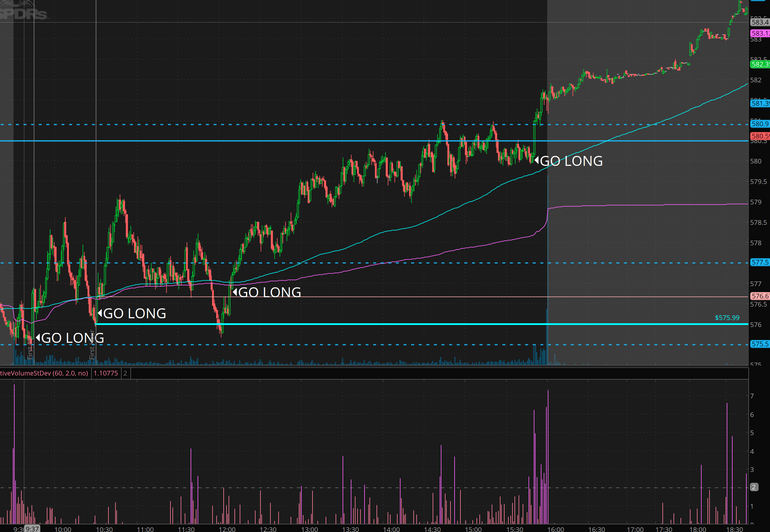770x532 pixels.
Task: Click the lowest GO LONG signal arrow near 9:37
Action: pyautogui.click(x=38, y=338)
